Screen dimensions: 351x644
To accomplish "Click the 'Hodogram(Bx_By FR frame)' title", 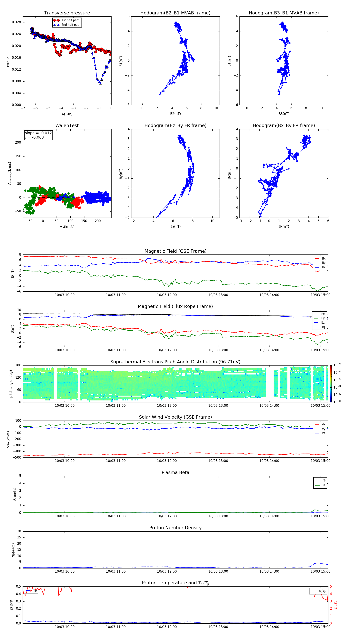I will pos(284,125).
